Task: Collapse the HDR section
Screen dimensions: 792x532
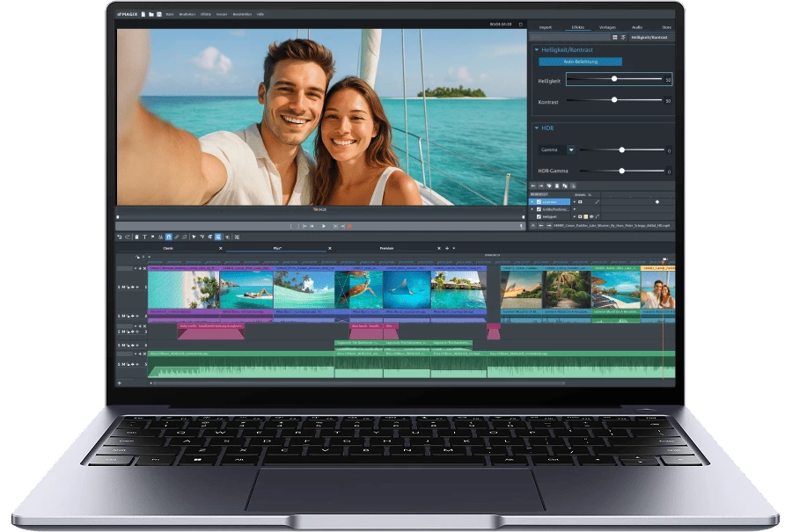Action: 537,128
